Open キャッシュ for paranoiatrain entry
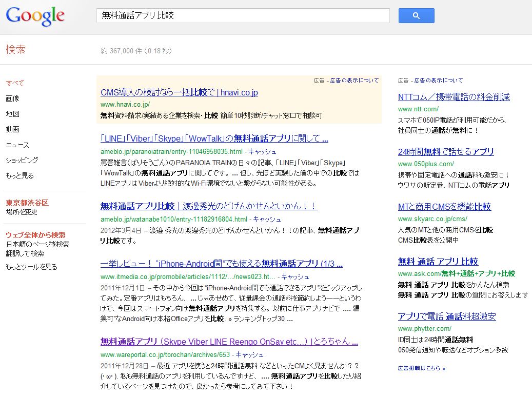This screenshot has height=397, width=532. pyautogui.click(x=262, y=152)
